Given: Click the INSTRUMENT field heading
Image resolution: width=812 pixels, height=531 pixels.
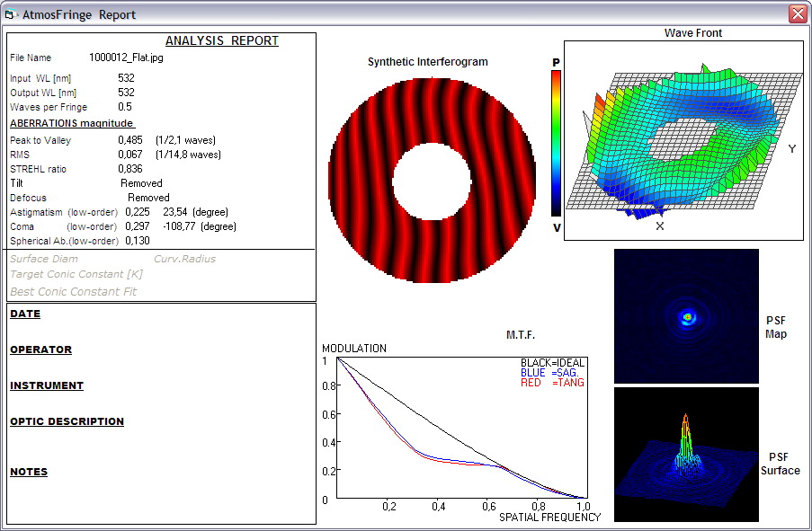Looking at the screenshot, I should pyautogui.click(x=47, y=386).
